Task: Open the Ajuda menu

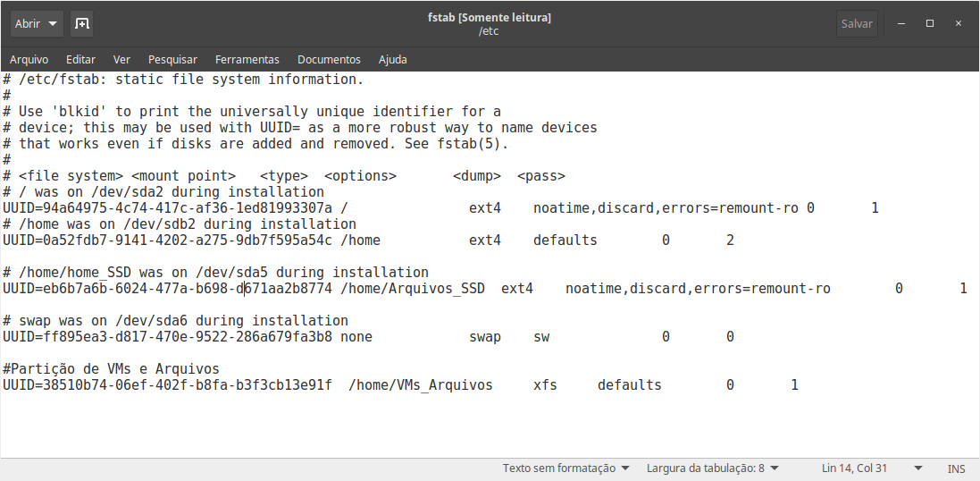Action: pos(392,59)
